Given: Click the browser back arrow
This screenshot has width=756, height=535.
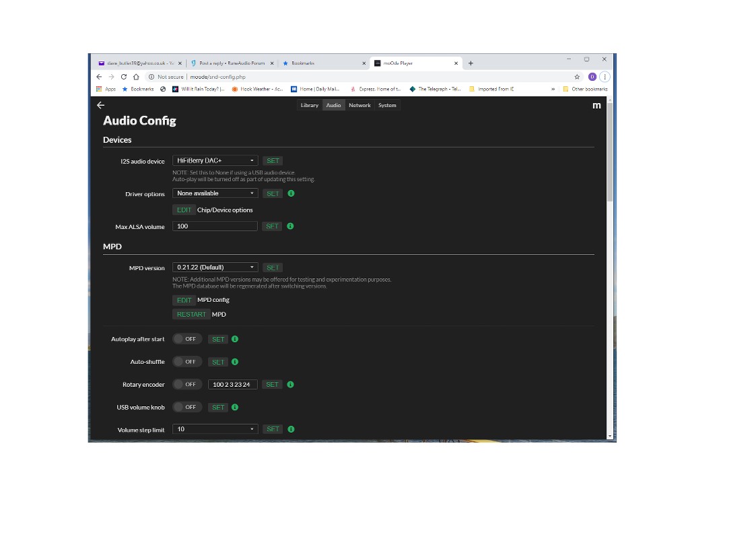Looking at the screenshot, I should (99, 77).
